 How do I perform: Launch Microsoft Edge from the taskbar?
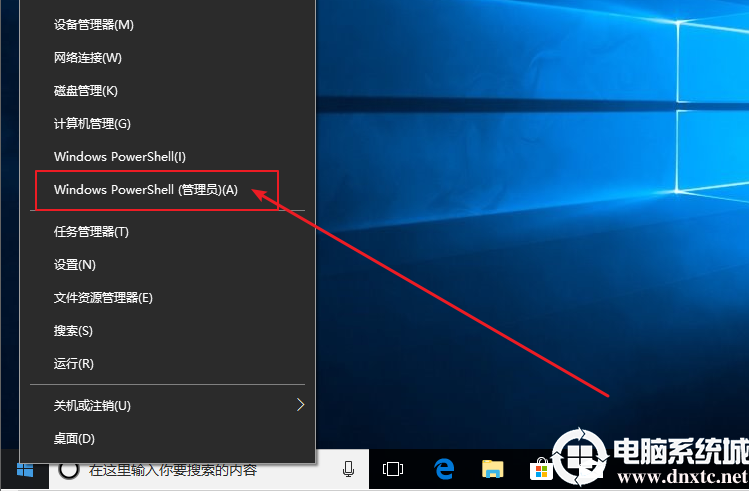444,469
